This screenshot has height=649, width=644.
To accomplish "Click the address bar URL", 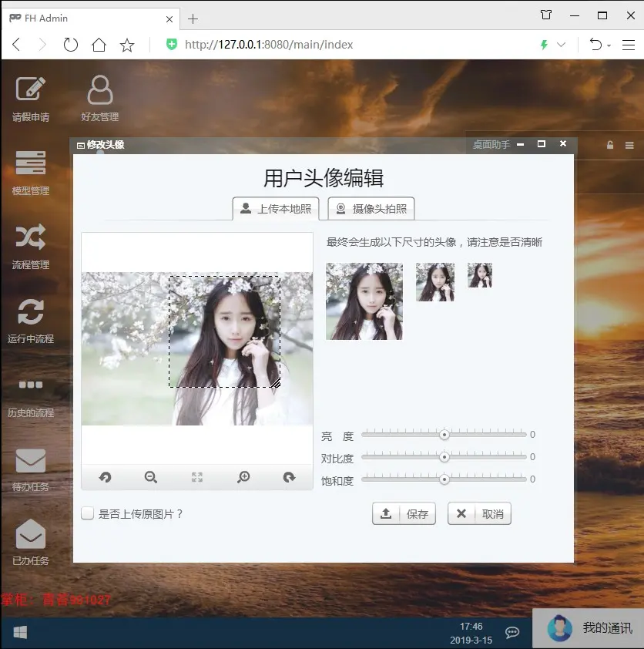I will coord(269,45).
